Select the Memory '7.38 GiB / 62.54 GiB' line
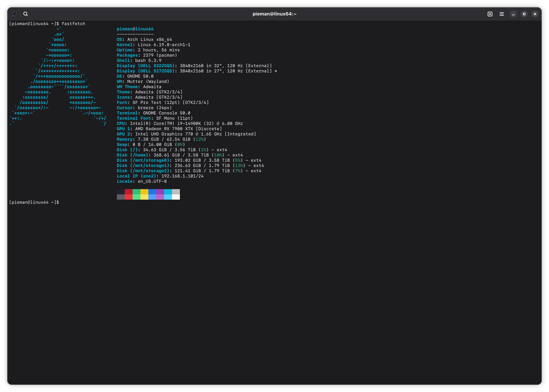This screenshot has height=392, width=549. pyautogui.click(x=161, y=139)
